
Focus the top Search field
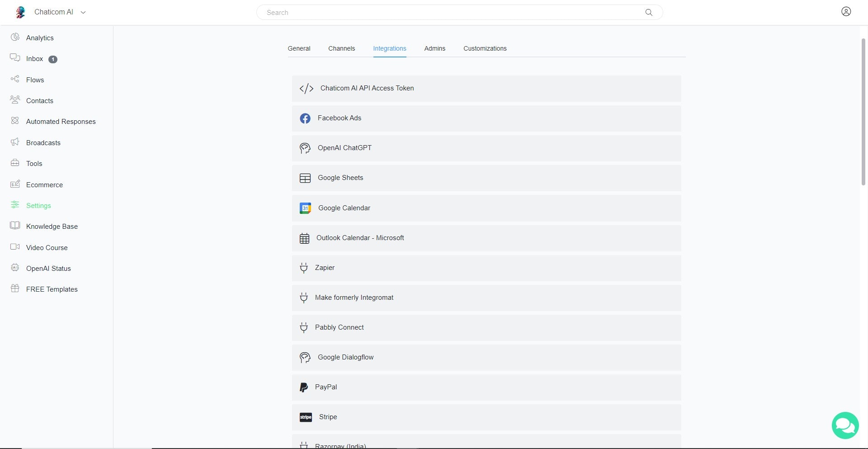(459, 12)
